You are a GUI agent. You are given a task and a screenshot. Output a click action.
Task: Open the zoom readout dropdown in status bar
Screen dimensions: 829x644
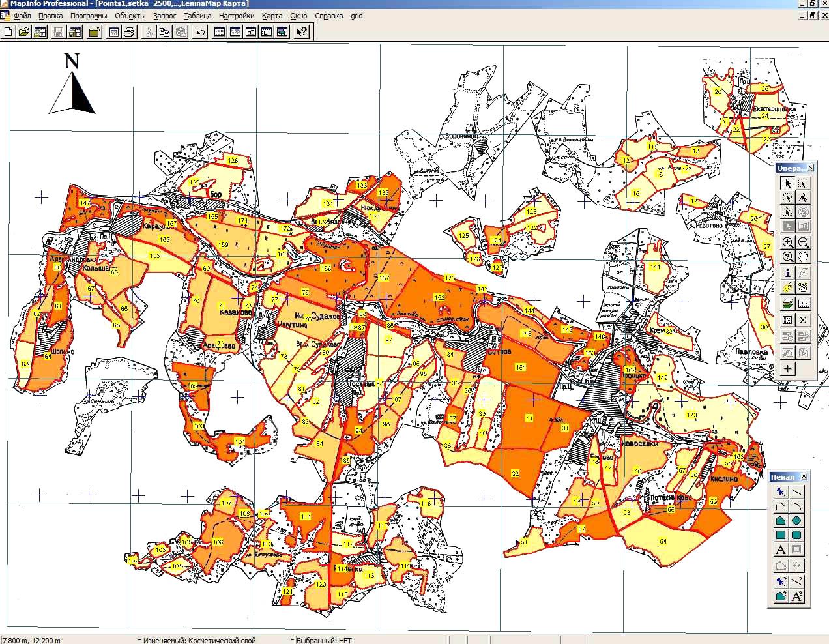71,639
